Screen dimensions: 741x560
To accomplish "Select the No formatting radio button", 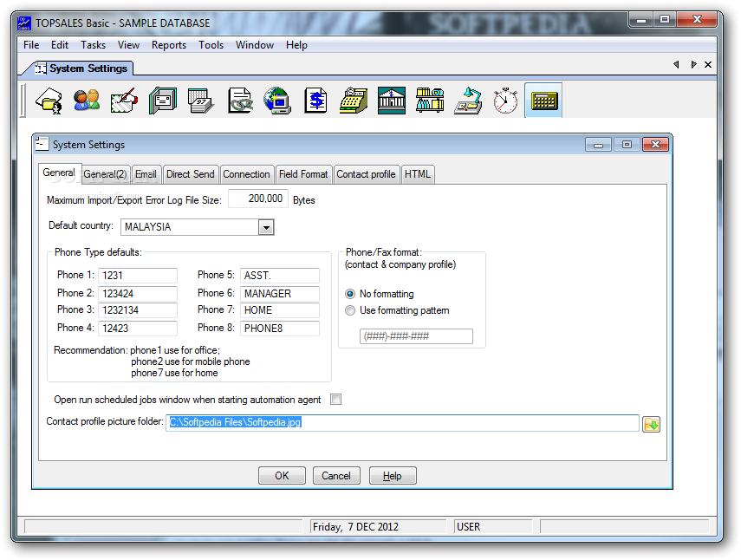I will pyautogui.click(x=350, y=294).
